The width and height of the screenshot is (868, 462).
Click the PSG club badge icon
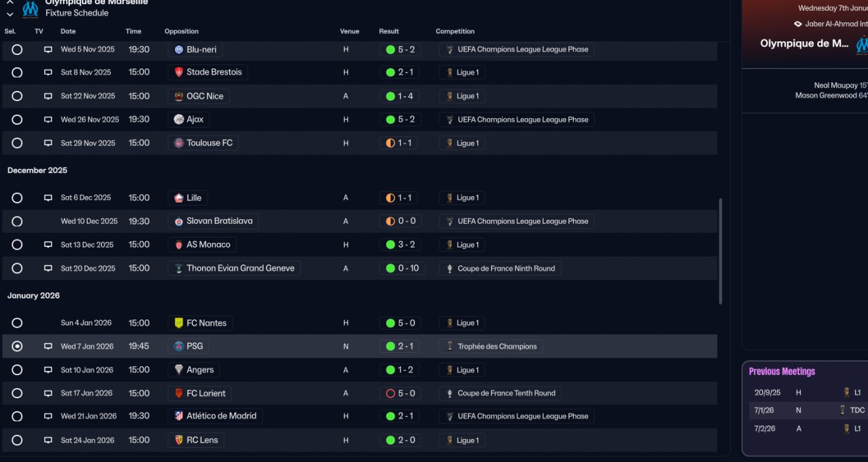tap(178, 346)
